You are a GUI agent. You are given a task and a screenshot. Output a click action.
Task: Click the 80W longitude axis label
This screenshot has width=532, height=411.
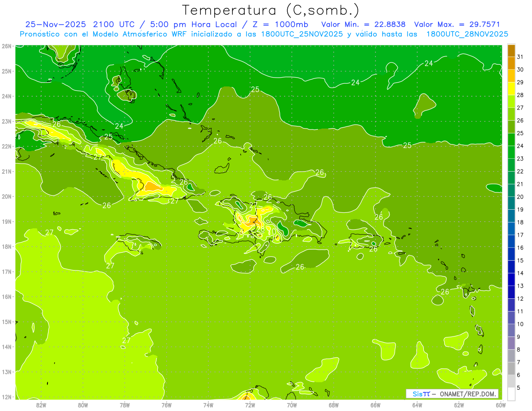83,404
